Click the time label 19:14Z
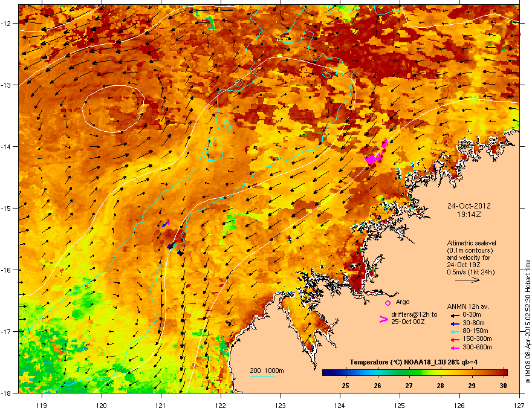 (x=469, y=215)
